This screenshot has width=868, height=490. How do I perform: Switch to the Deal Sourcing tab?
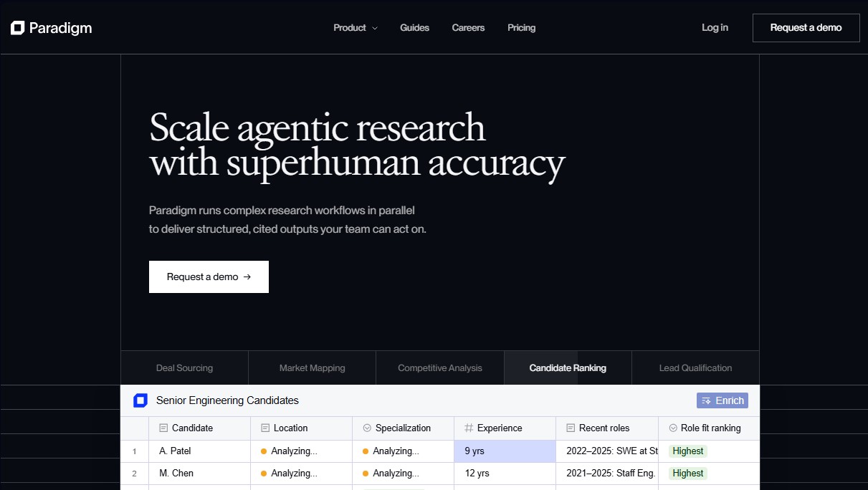(x=185, y=367)
